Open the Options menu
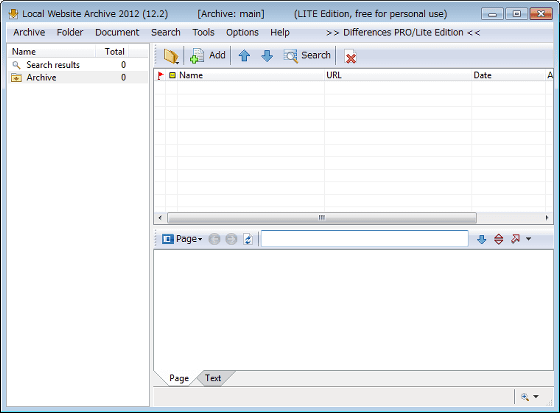 point(242,33)
